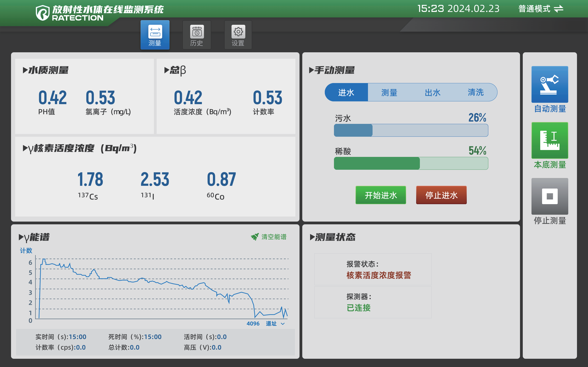
Task: Switch to the 清洗 step tab
Action: point(475,92)
